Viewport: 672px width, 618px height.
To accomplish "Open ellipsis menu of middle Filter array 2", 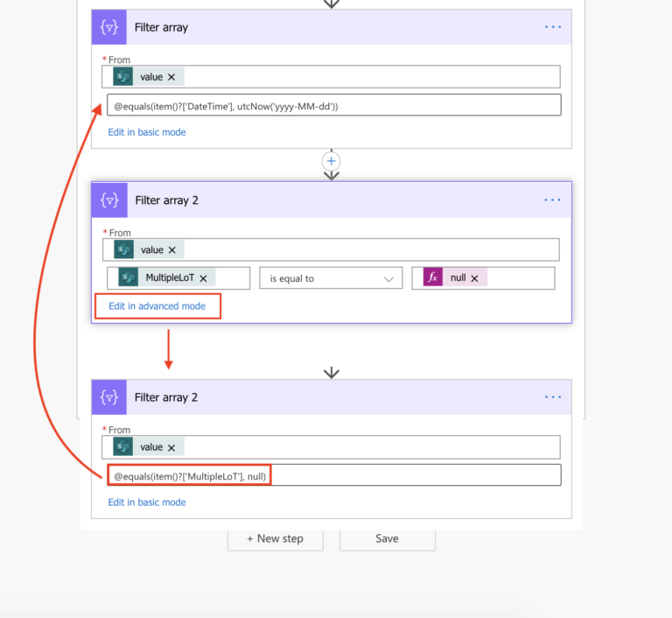I will (552, 200).
